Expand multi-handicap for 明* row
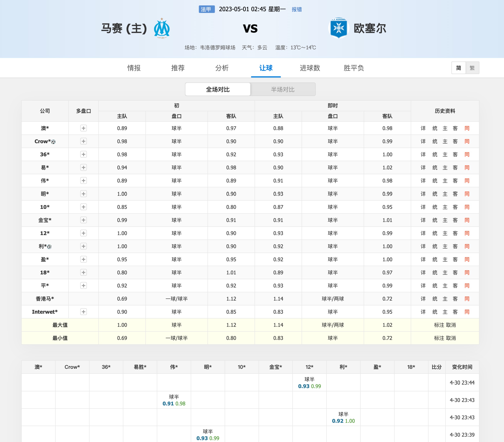Viewport: 504px width, 442px height. (x=84, y=194)
